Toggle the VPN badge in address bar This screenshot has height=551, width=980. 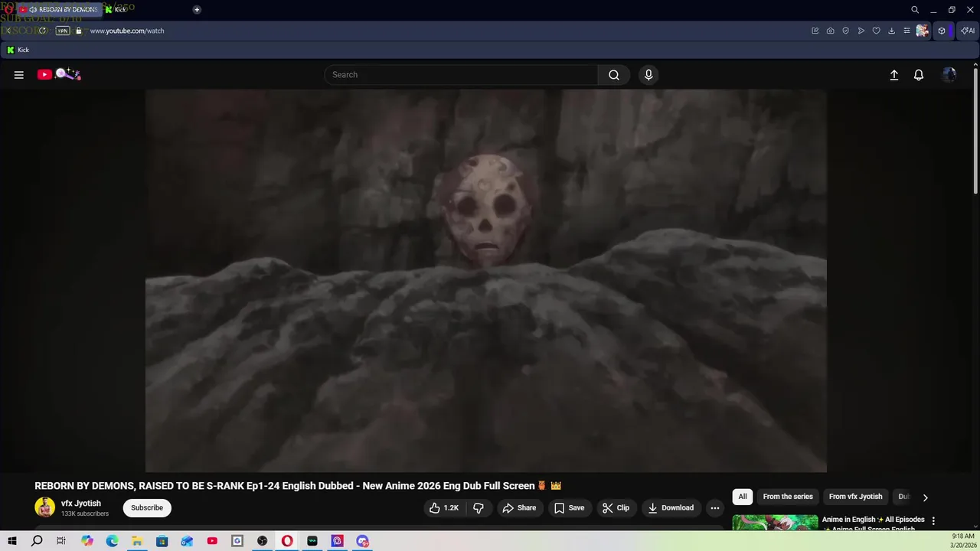click(x=63, y=31)
